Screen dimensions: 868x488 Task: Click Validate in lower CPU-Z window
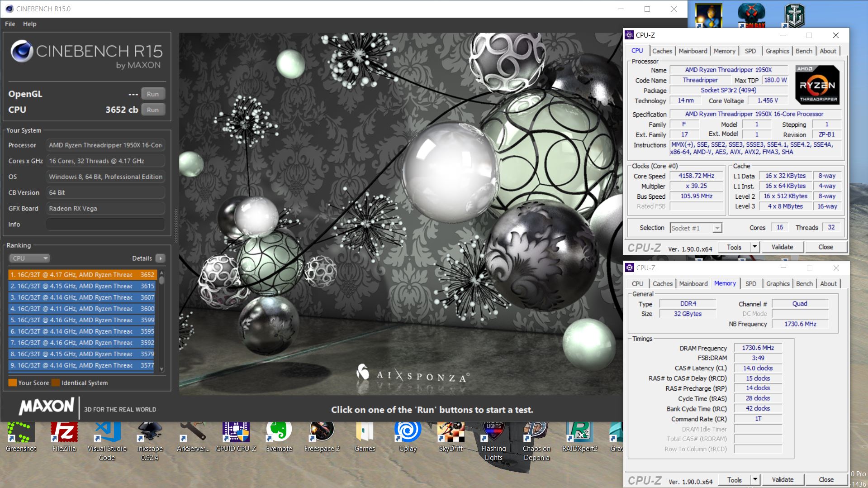point(783,479)
